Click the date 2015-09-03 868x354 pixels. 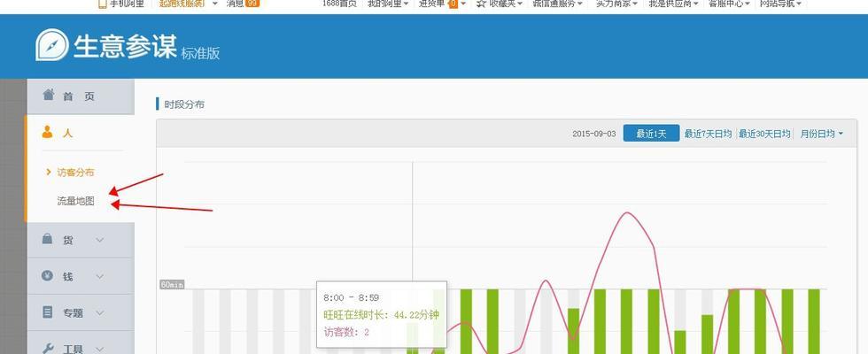point(594,134)
